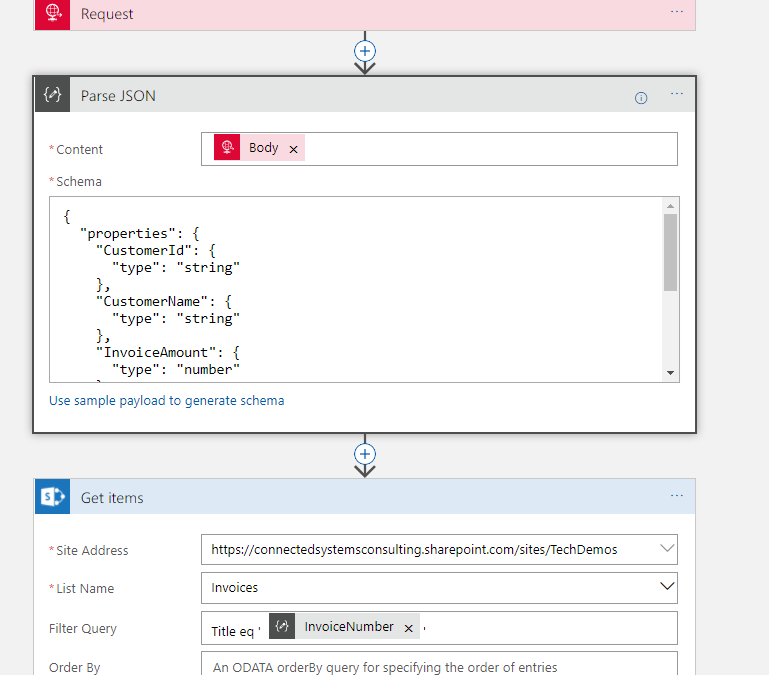Expand the List Name dropdown
The image size is (769, 675).
[x=666, y=586]
